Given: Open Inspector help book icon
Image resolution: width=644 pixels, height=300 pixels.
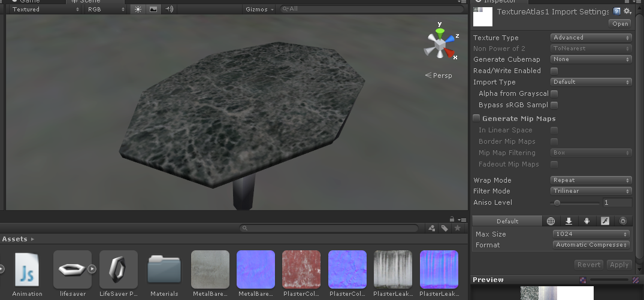Looking at the screenshot, I should point(616,11).
